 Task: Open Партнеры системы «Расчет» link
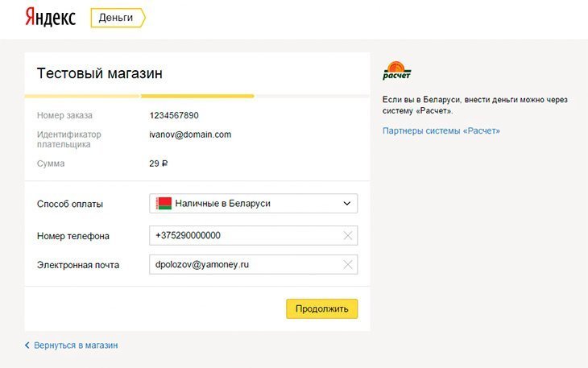click(x=441, y=130)
